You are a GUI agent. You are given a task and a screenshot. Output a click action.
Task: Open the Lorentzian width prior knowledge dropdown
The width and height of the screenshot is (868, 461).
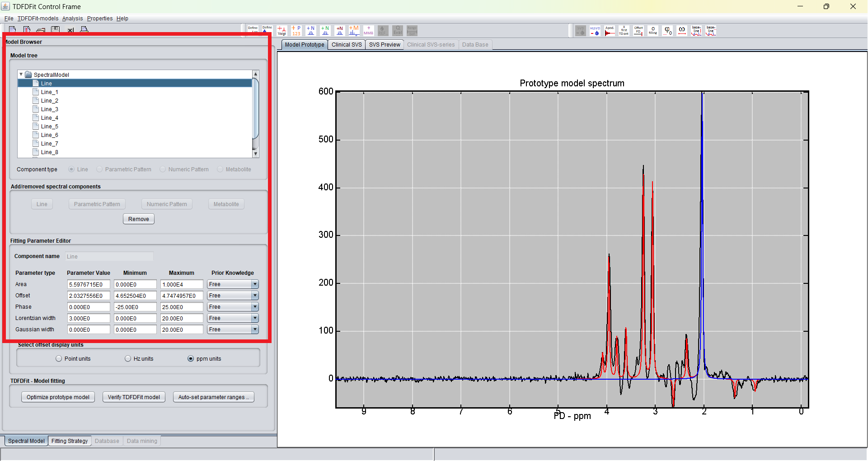click(x=255, y=318)
